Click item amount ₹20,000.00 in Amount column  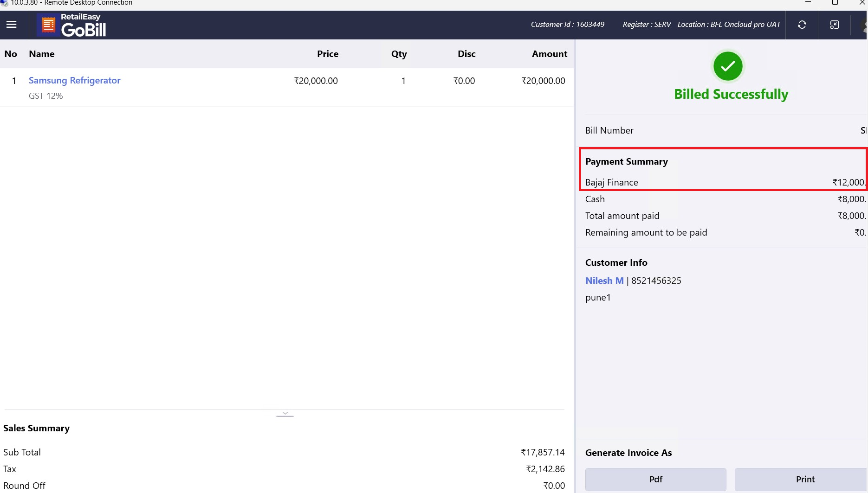click(x=543, y=81)
